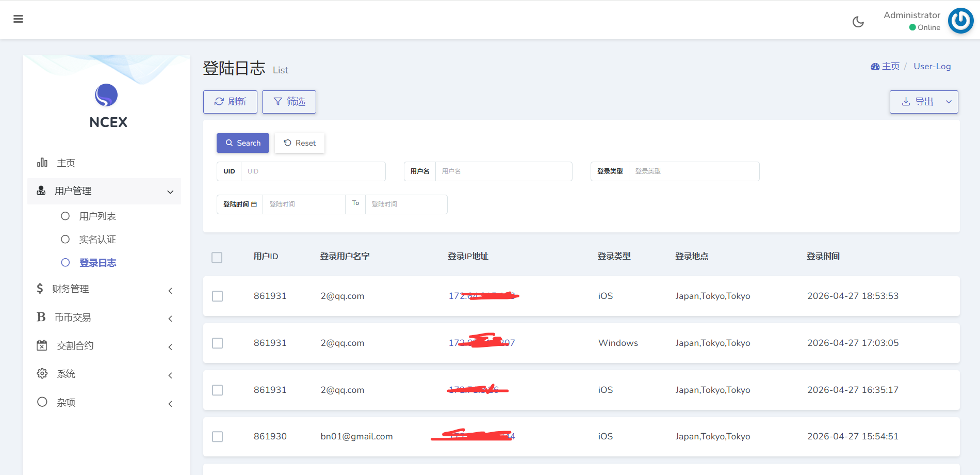Check the row for login at 18:53:53
This screenshot has width=980, height=475.
click(x=218, y=296)
